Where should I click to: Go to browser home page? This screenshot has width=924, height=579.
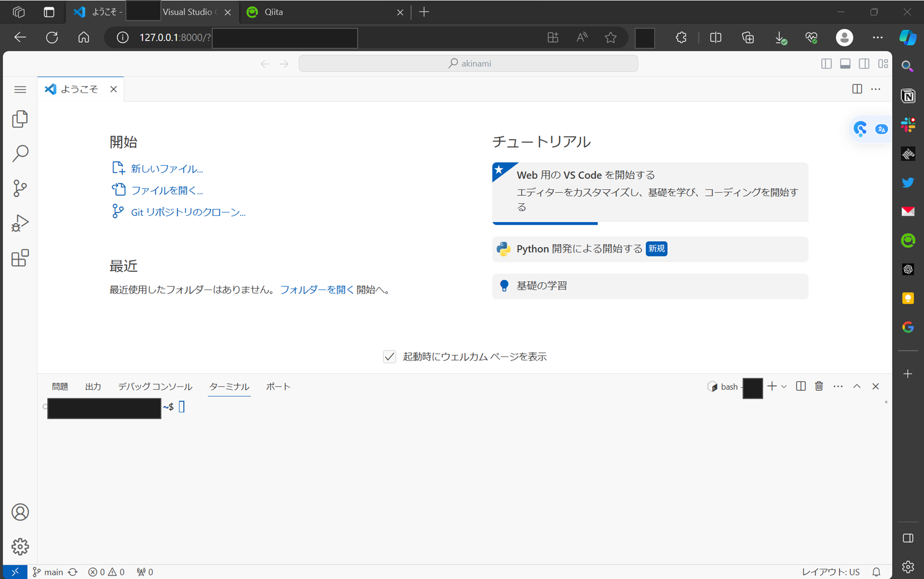(x=84, y=38)
